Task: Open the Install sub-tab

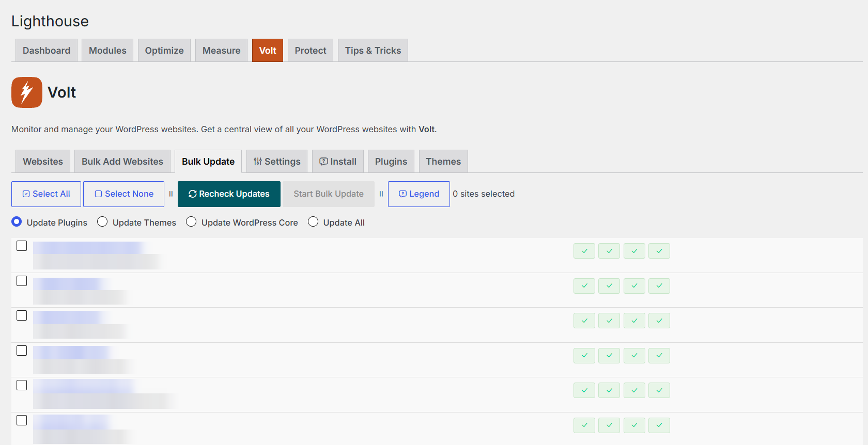Action: pos(338,162)
